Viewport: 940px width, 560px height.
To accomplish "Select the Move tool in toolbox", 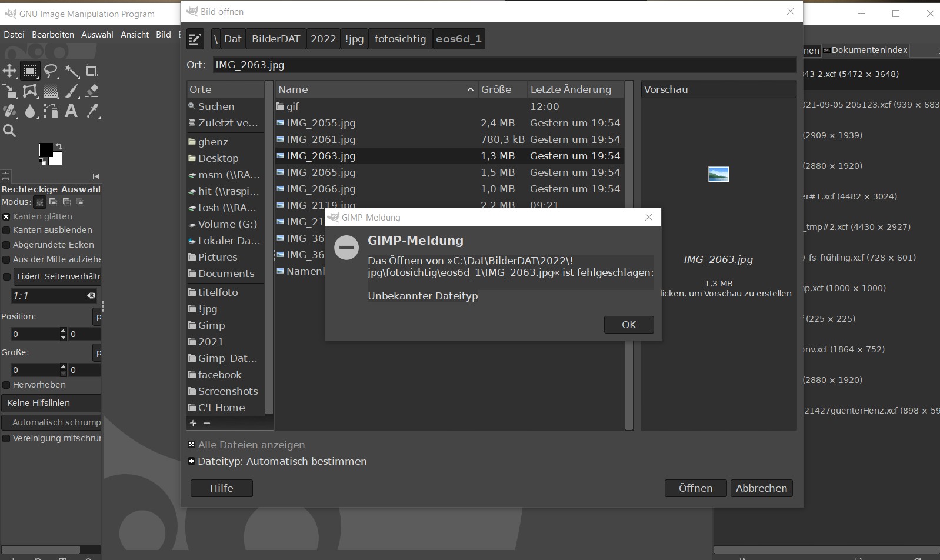I will (x=9, y=71).
